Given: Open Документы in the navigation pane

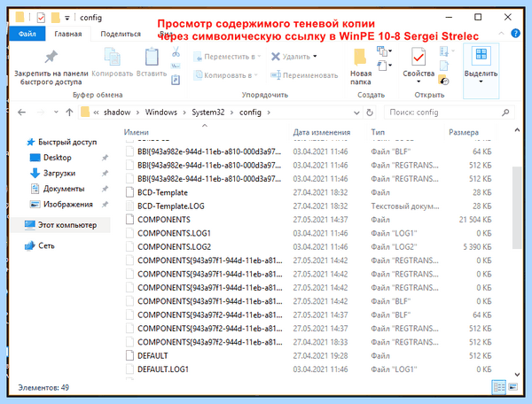Looking at the screenshot, I should point(64,189).
